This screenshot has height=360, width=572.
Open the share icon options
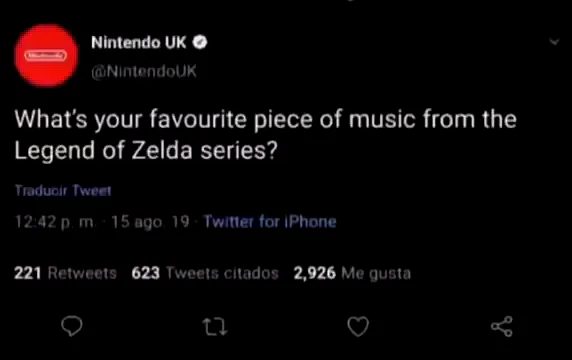pyautogui.click(x=502, y=326)
